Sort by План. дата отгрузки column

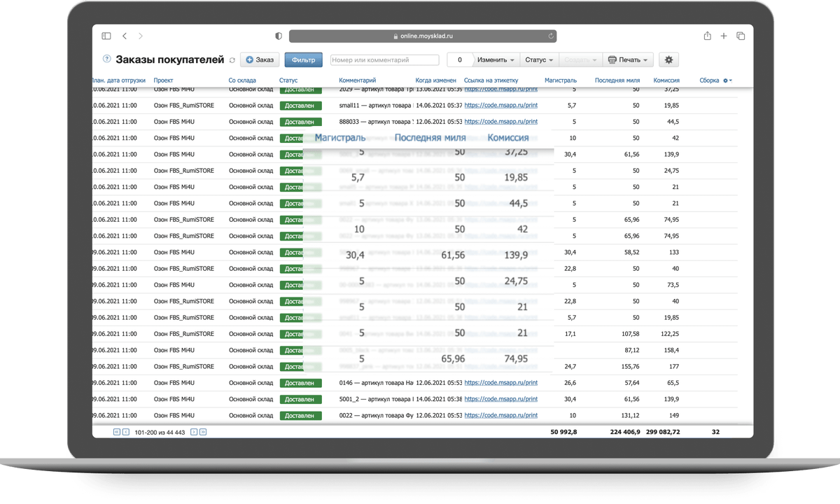[x=118, y=80]
